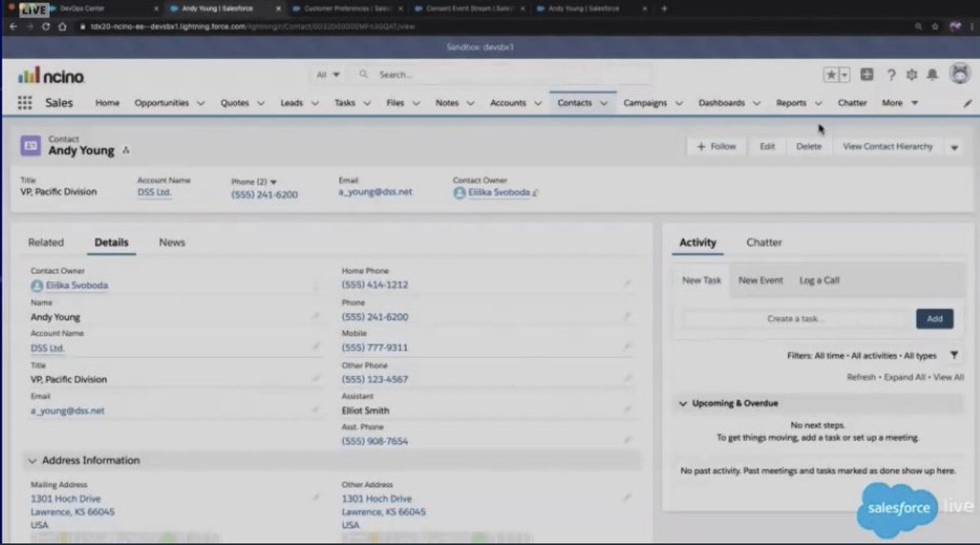Open the Favorites star icon
The width and height of the screenshot is (980, 545).
[x=831, y=74]
